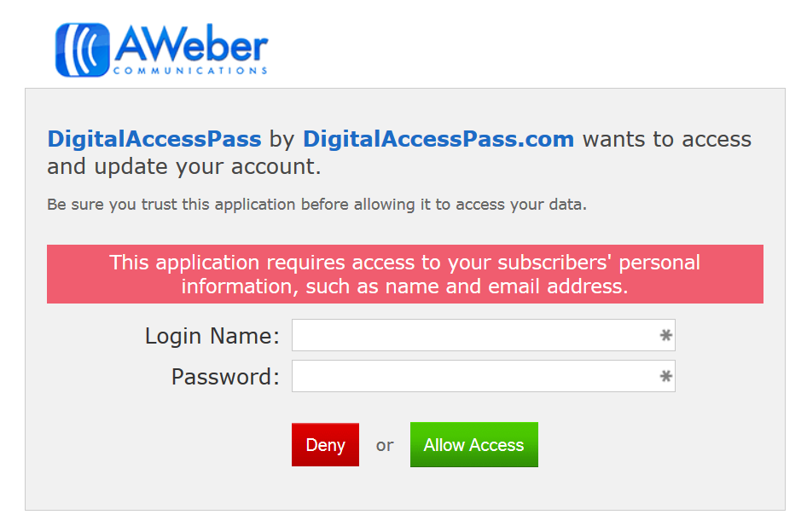This screenshot has width=807, height=532.
Task: Click the required asterisk in Login Name field
Action: coord(666,336)
